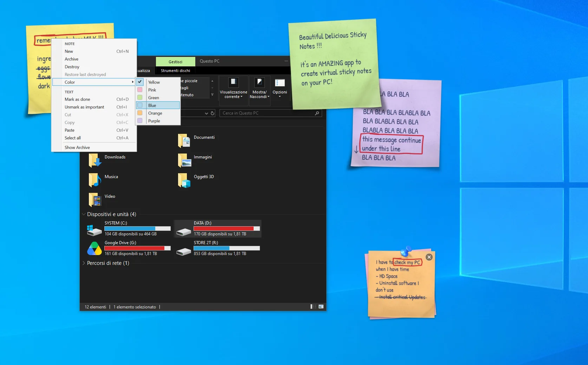Open the Musica folder icon
The image size is (588, 365).
coord(95,180)
